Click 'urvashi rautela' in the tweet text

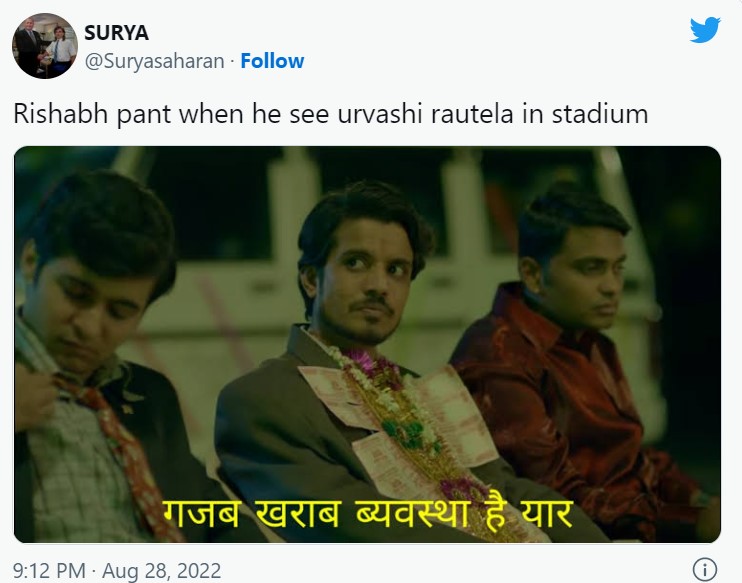click(425, 114)
